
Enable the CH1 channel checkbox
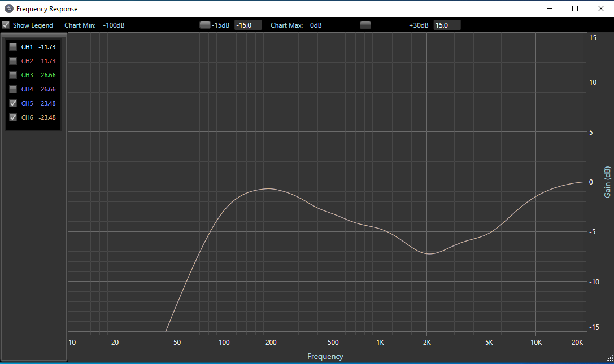(x=13, y=47)
